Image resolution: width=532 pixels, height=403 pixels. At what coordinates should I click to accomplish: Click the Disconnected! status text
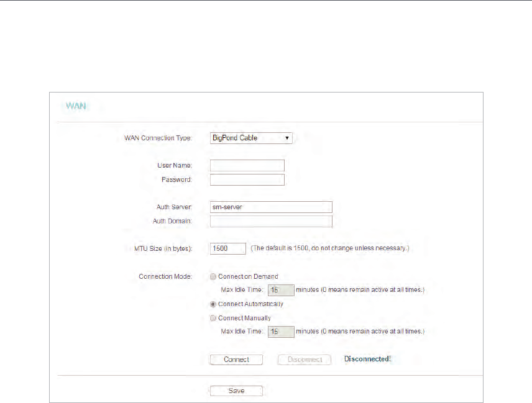[367, 359]
